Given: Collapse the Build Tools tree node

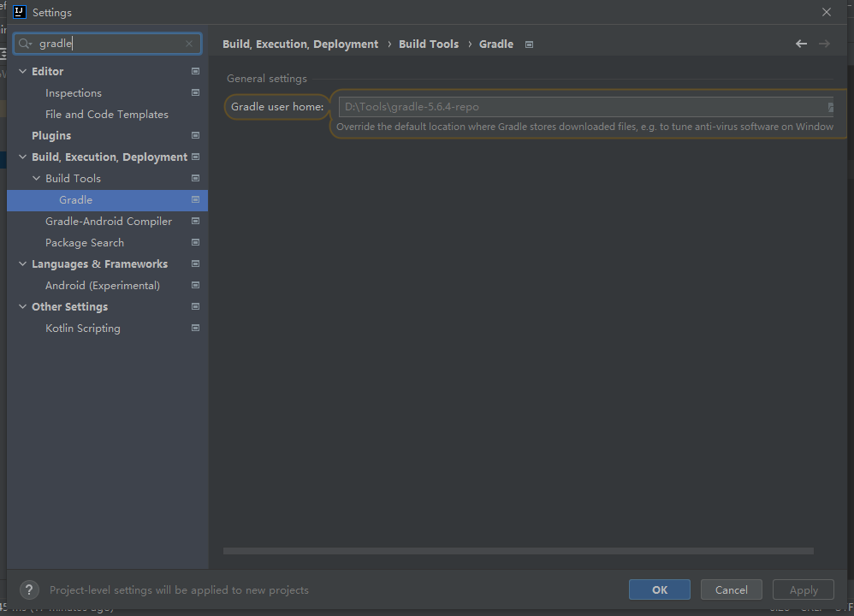Looking at the screenshot, I should [36, 179].
